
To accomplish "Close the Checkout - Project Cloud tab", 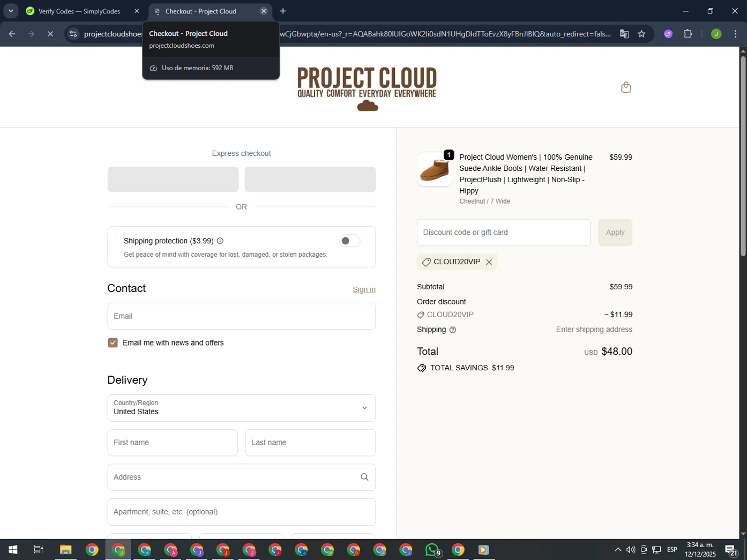I will pos(264,11).
